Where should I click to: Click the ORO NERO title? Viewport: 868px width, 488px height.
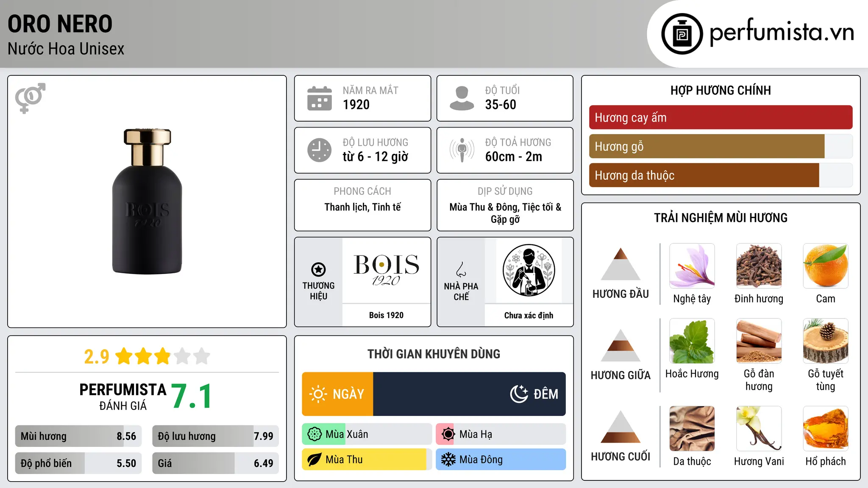(60, 24)
